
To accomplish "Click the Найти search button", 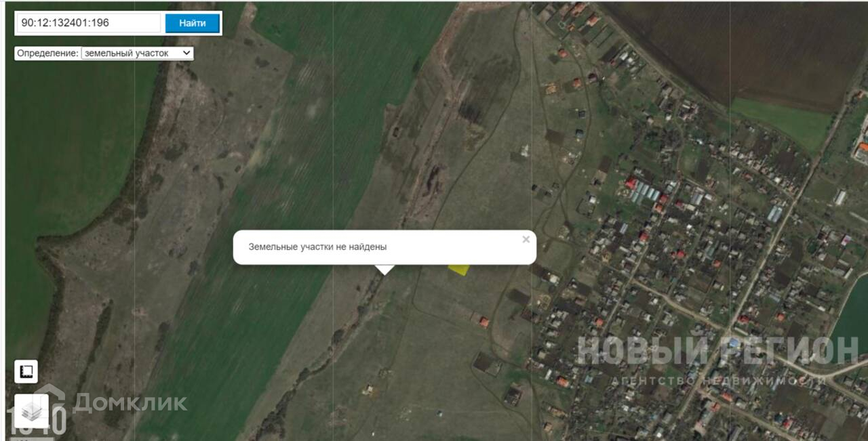I will [x=193, y=23].
